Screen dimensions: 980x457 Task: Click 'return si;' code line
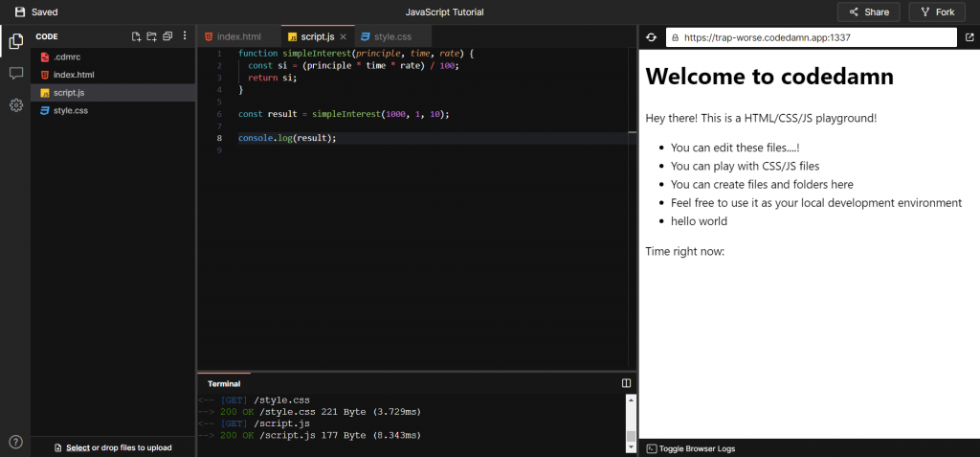(273, 79)
